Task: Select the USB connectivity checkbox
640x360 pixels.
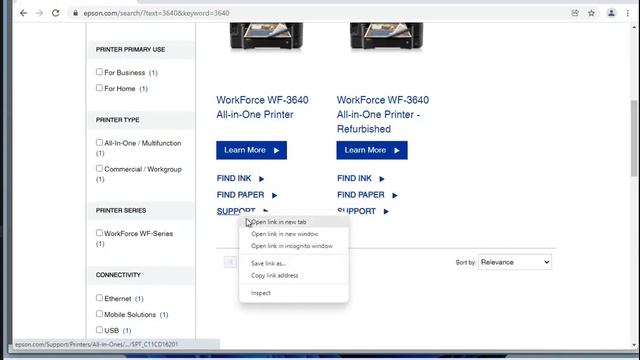Action: point(99,329)
